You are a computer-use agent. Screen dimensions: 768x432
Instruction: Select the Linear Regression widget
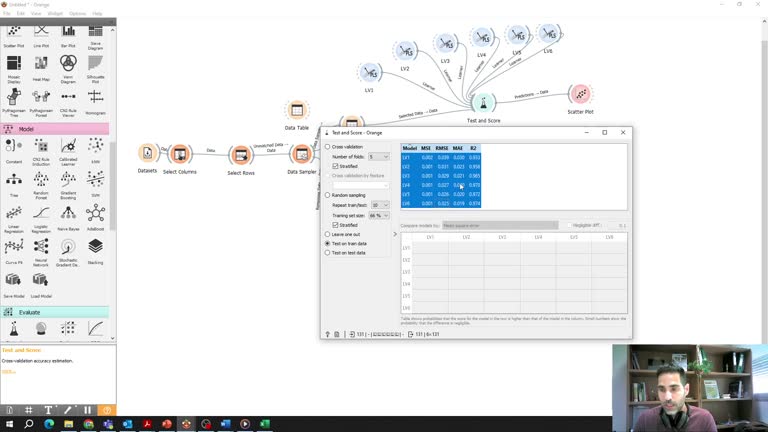[14, 218]
